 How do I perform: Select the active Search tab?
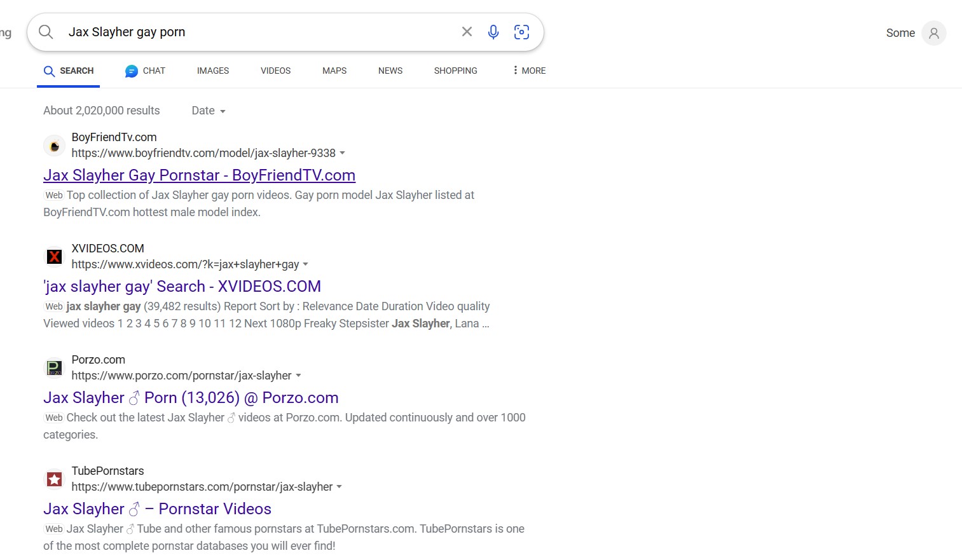tap(69, 71)
